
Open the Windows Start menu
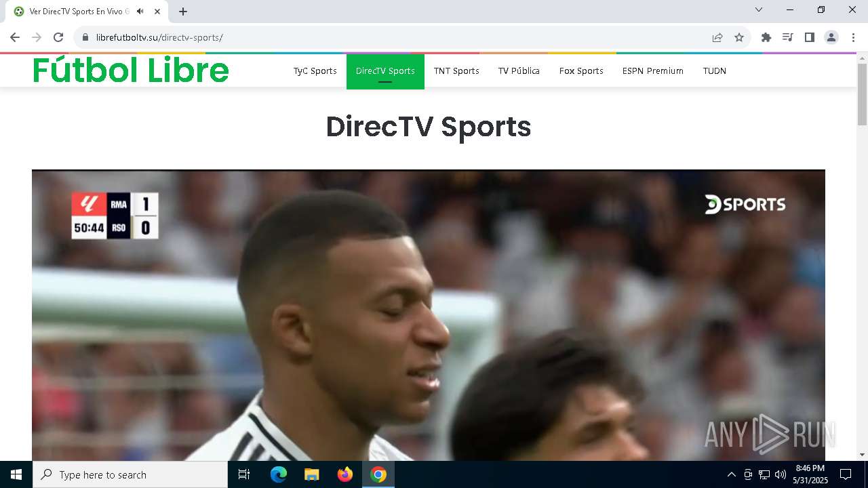pyautogui.click(x=16, y=474)
